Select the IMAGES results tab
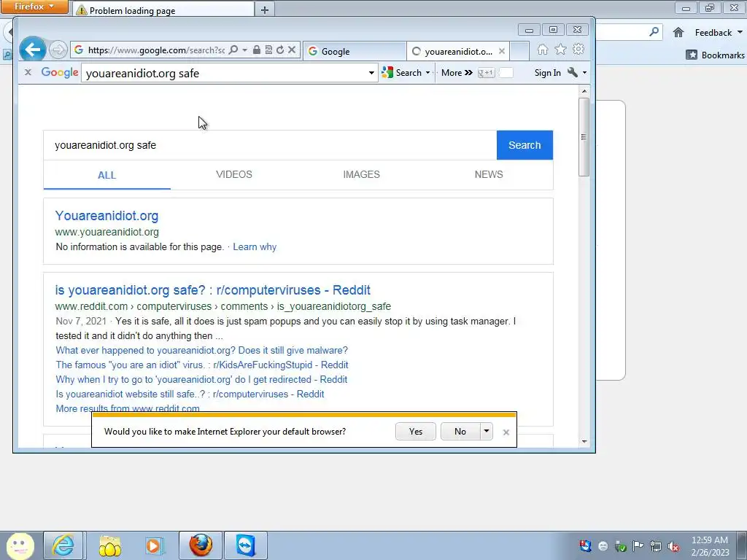Viewport: 747px width, 560px height. point(362,174)
